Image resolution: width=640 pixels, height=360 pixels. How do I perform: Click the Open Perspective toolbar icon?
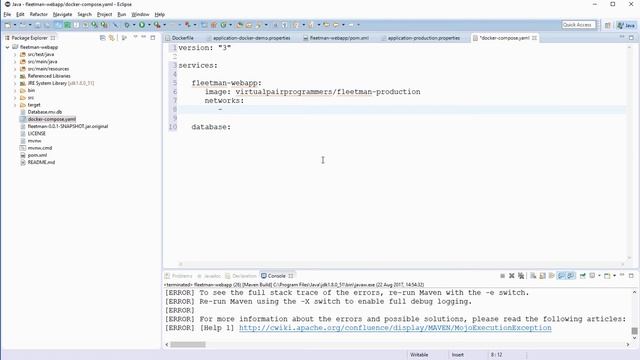click(608, 25)
